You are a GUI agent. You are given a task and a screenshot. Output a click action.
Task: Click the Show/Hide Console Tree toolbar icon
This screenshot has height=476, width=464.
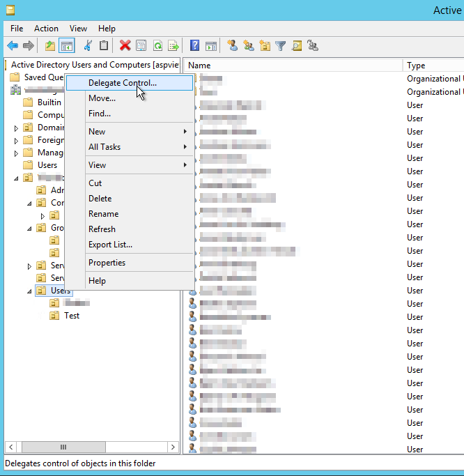[x=67, y=46]
